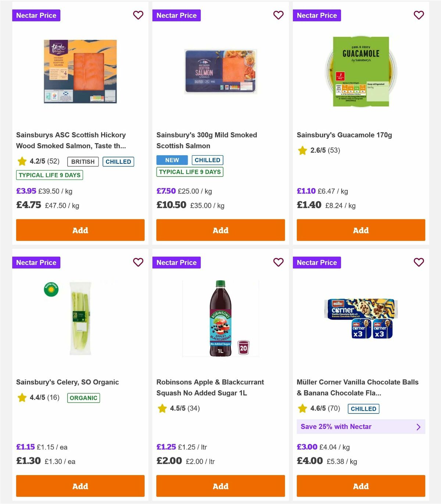Open the Sainsbury's Guacamole 170g product page
This screenshot has width=441, height=504.
(x=344, y=135)
